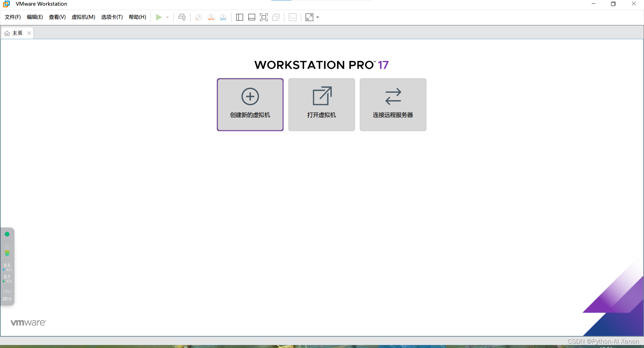Image resolution: width=644 pixels, height=348 pixels.
Task: Click the 连接远程服务器 button
Action: pyautogui.click(x=393, y=105)
